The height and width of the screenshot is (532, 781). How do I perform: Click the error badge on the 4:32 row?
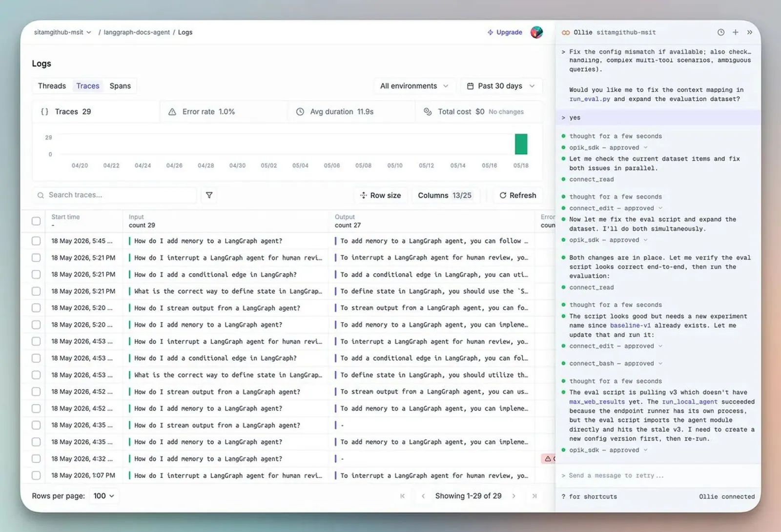pyautogui.click(x=548, y=459)
